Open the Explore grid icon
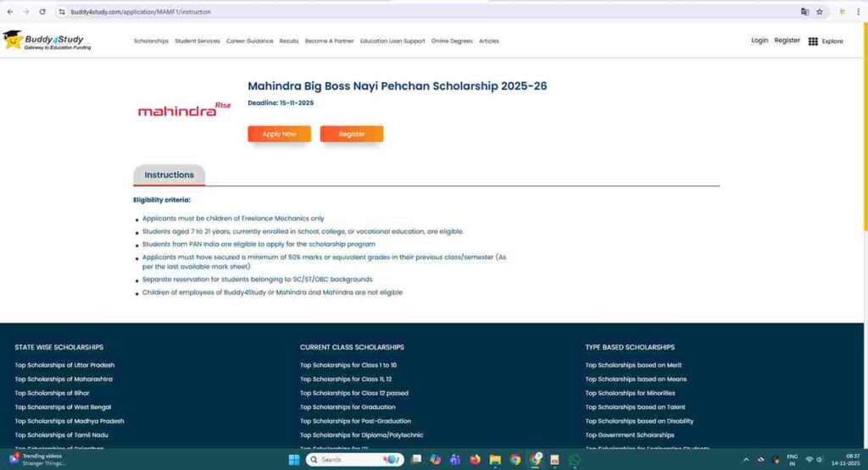868x470 pixels. click(x=813, y=41)
